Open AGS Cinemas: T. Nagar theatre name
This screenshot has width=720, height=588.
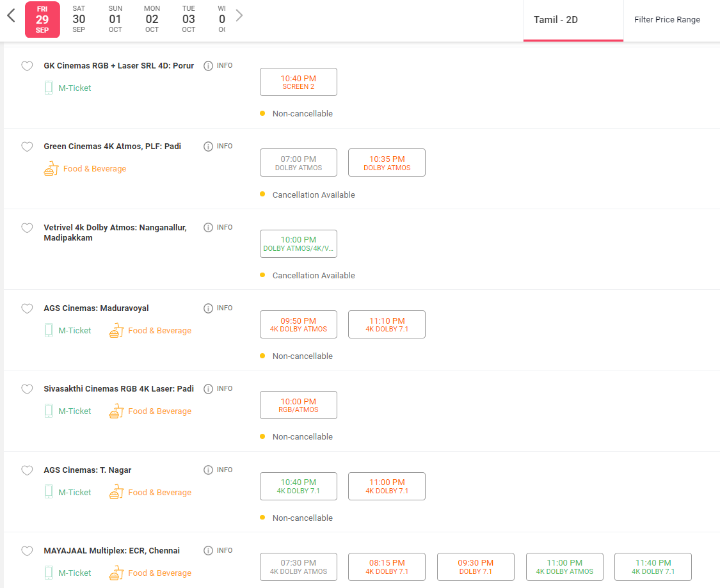click(88, 470)
